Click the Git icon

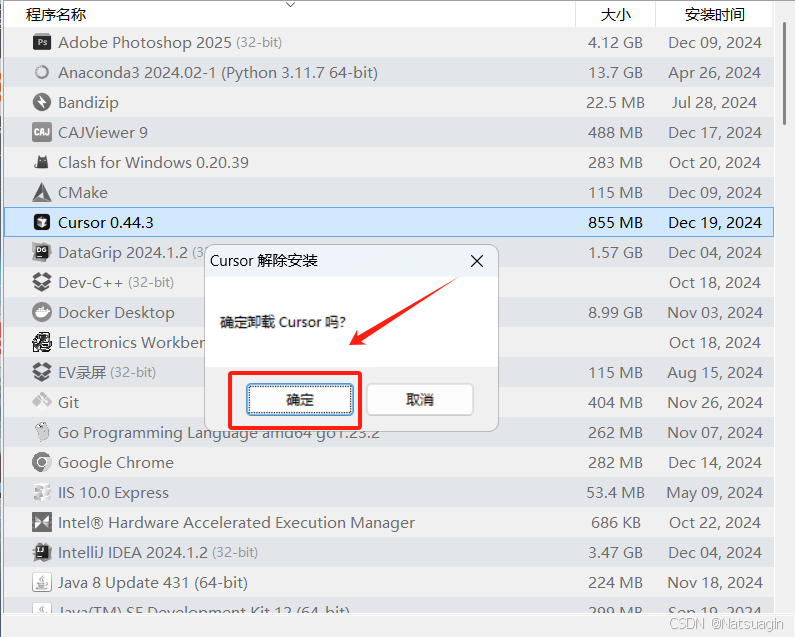[x=42, y=402]
